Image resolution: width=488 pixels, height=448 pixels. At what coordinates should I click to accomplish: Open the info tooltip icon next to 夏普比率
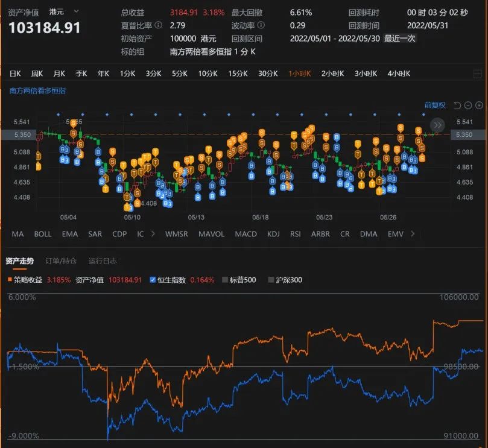click(159, 25)
